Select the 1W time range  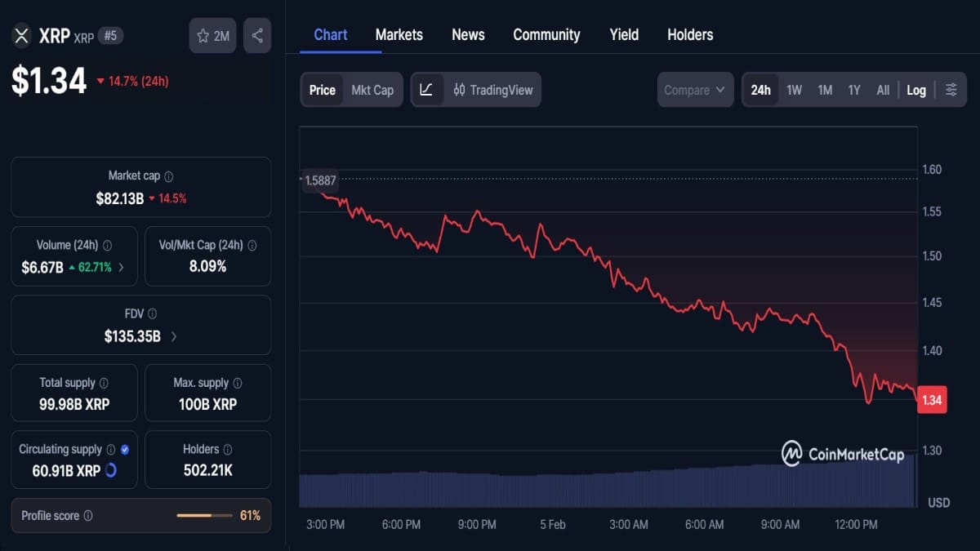click(794, 90)
